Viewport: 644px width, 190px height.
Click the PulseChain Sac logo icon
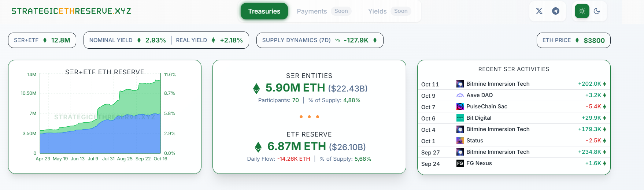point(460,107)
